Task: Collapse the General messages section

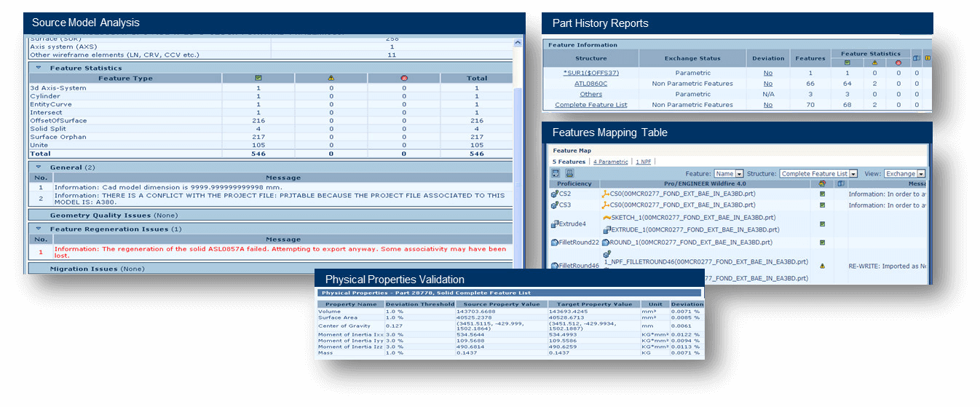Action: click(38, 167)
